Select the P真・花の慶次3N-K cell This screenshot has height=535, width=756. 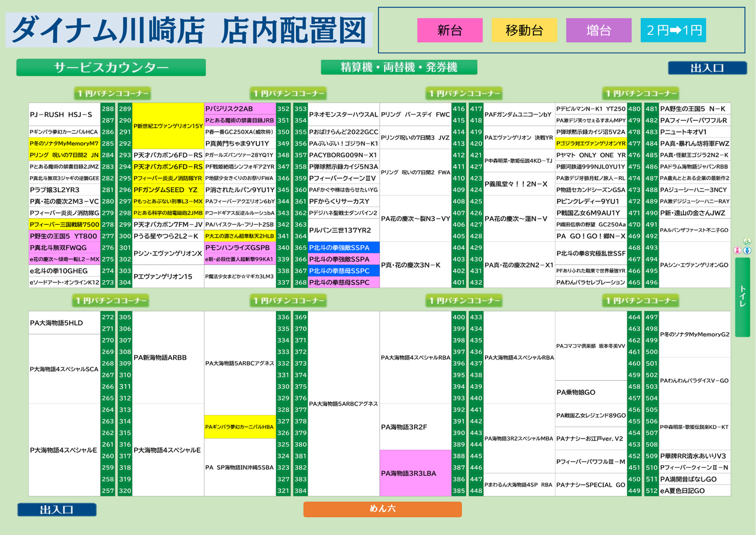click(416, 265)
